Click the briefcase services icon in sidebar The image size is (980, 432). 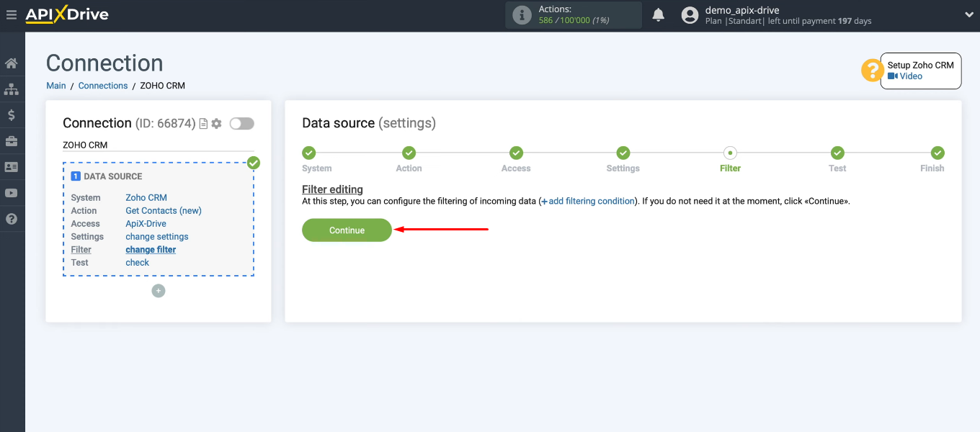[12, 140]
